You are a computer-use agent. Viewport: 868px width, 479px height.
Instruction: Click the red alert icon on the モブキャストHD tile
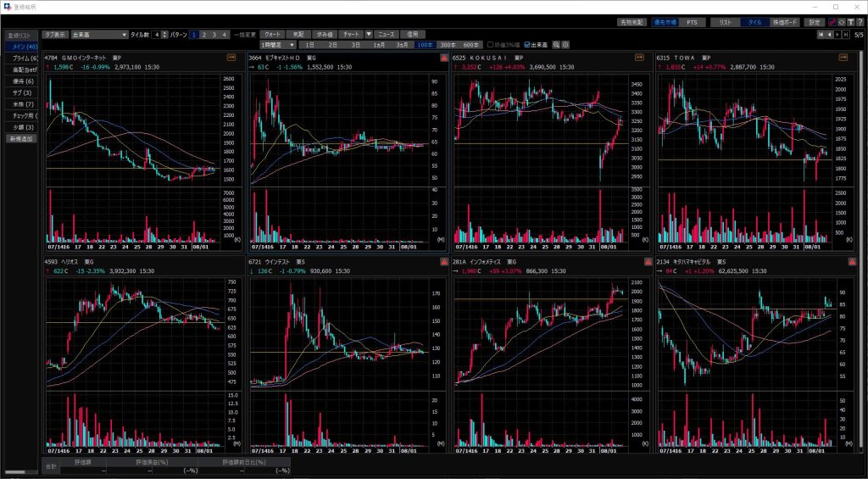coord(443,58)
